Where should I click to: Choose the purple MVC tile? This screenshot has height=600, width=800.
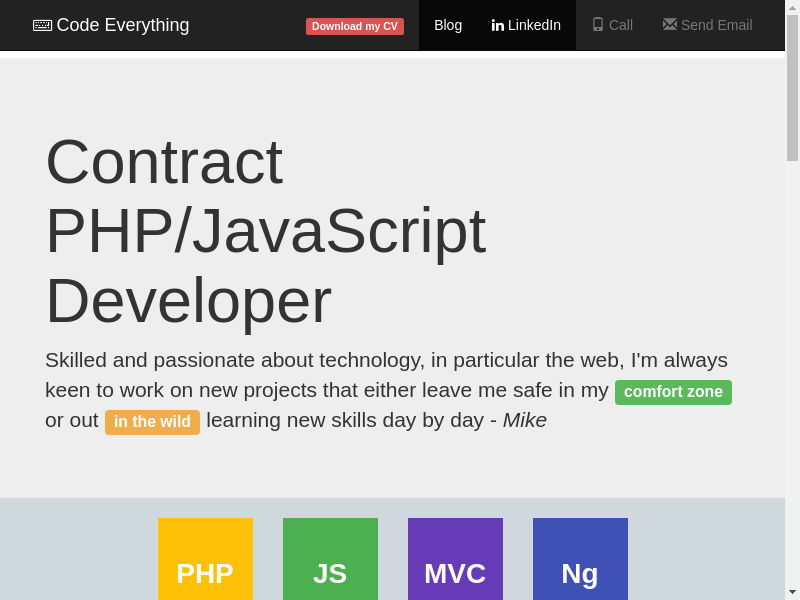coord(455,559)
